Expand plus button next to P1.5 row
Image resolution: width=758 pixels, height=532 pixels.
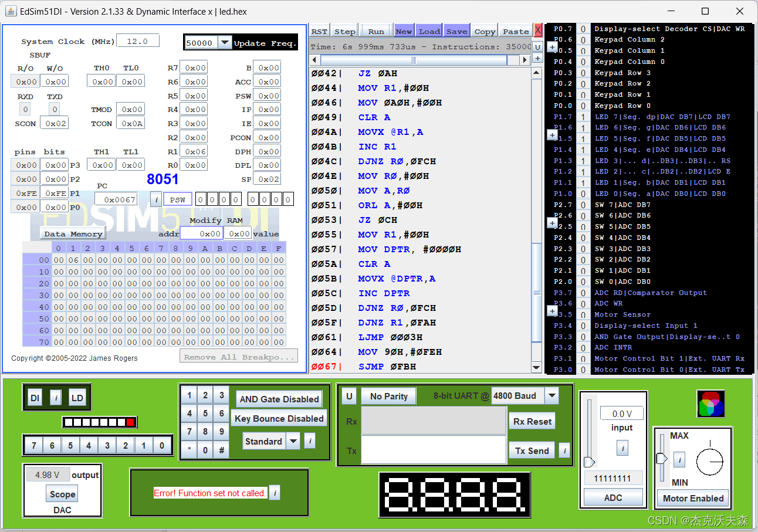552,135
